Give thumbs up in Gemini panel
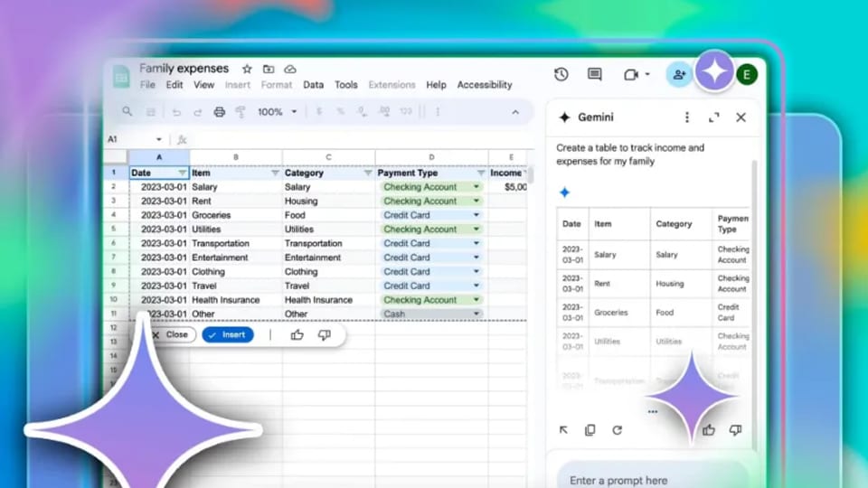868x488 pixels. [709, 430]
